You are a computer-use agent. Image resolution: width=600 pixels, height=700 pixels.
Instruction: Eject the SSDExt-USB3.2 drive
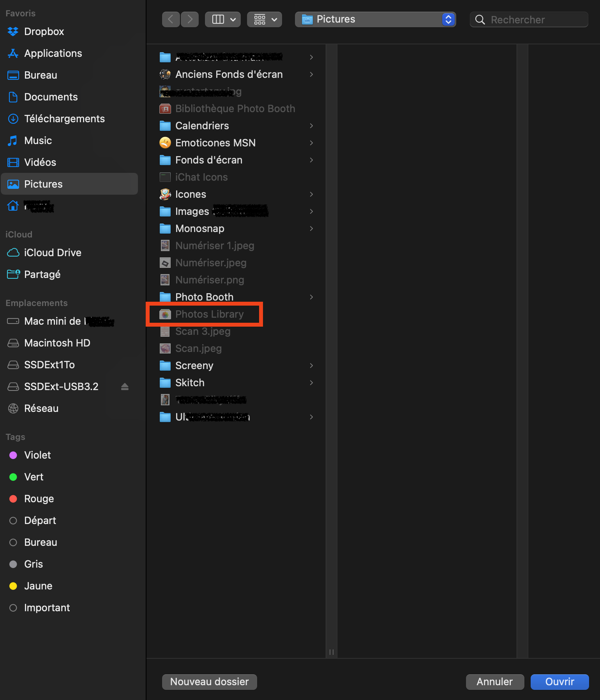coord(125,387)
